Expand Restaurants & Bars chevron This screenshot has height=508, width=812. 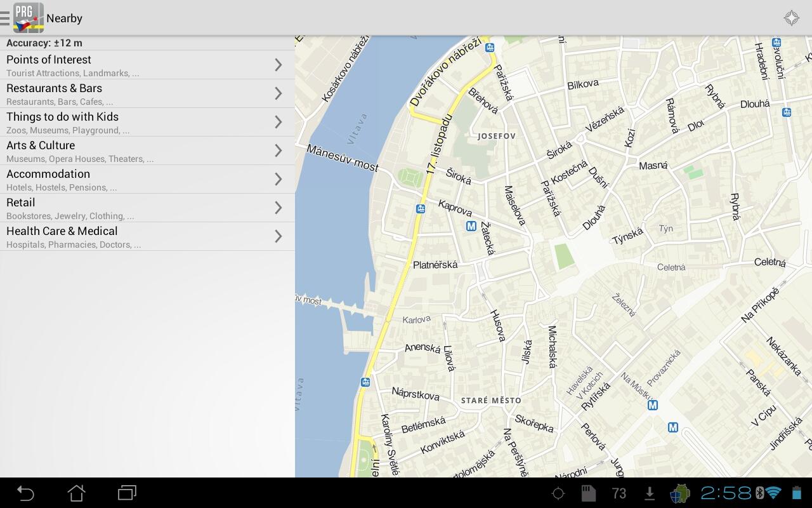point(278,93)
